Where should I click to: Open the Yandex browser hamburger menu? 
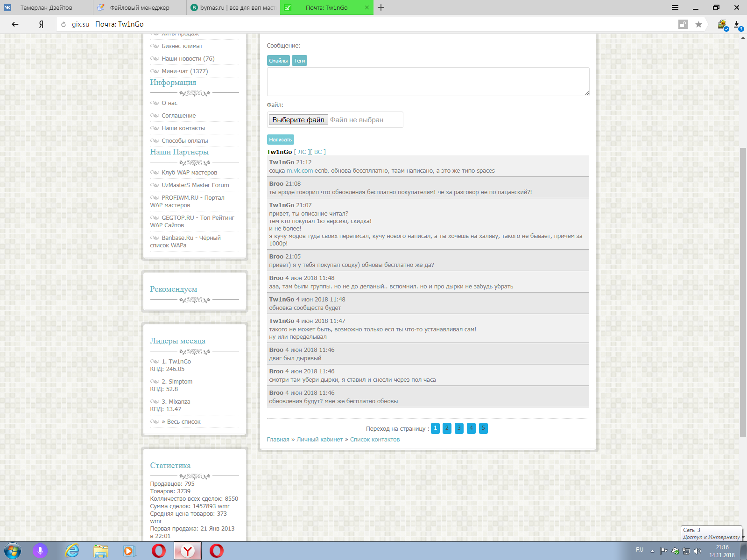[675, 7]
